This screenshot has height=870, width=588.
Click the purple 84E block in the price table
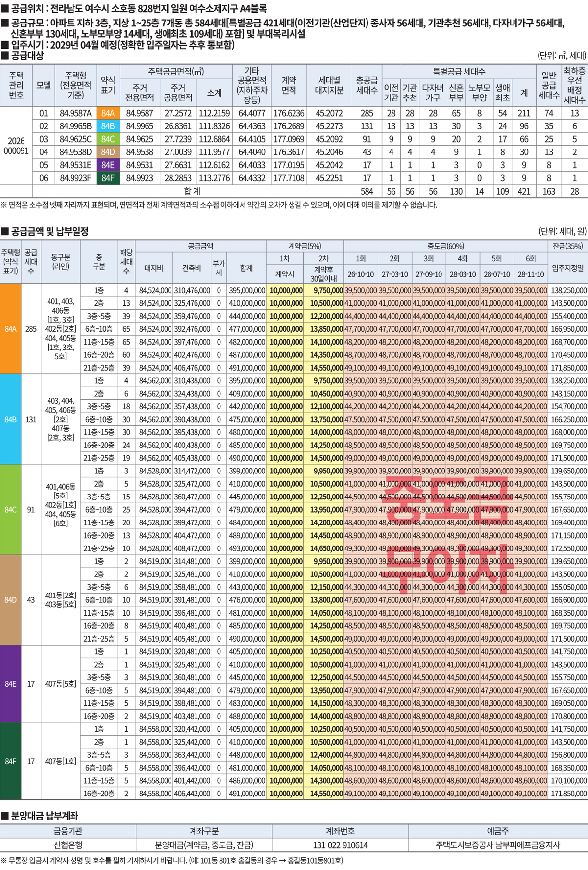pyautogui.click(x=11, y=684)
